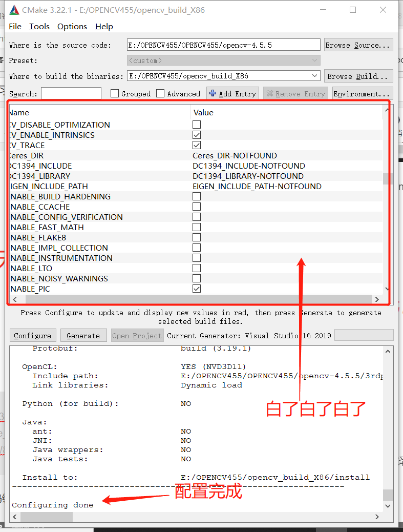Click output log horizontal scrollbar thumb
The height and width of the screenshot is (532, 403).
[x=47, y=517]
